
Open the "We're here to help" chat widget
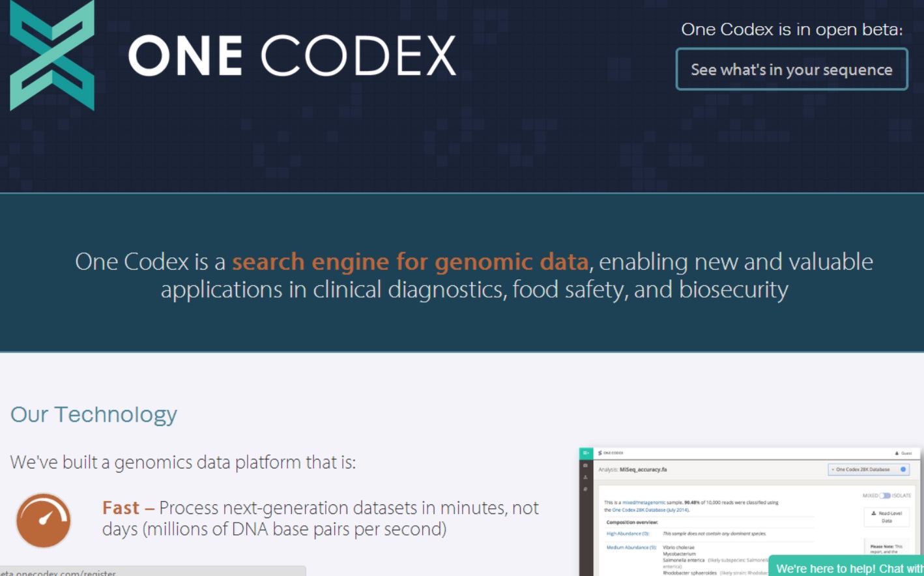tap(846, 568)
